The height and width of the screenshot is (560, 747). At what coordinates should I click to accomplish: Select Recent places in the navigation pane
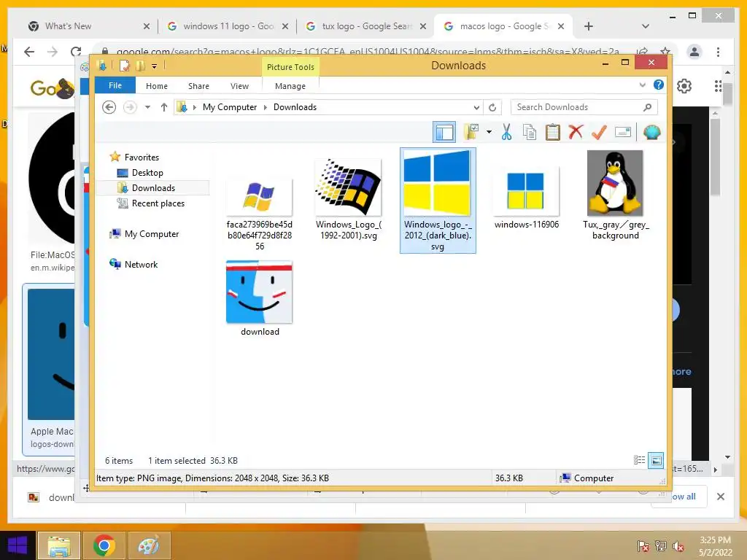click(158, 203)
